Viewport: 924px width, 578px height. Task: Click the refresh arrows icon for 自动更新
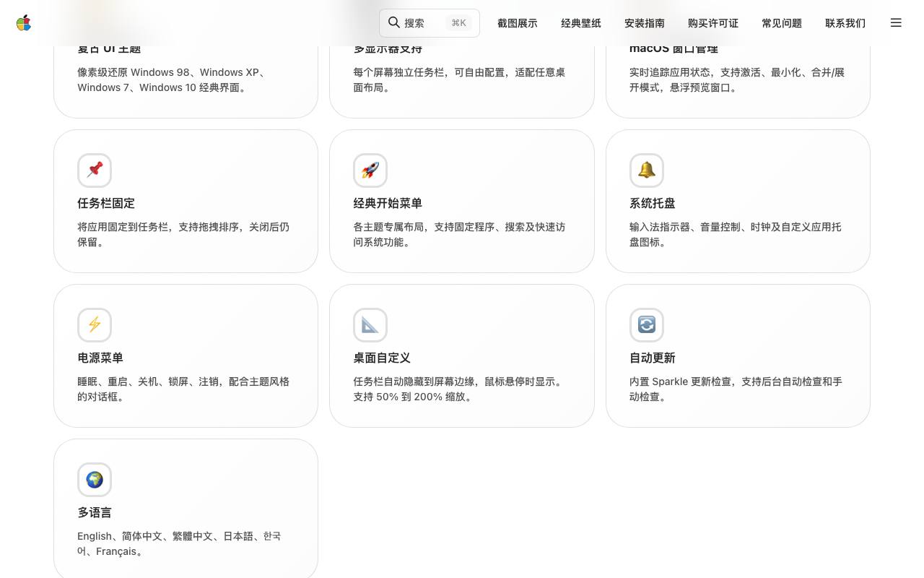(x=647, y=325)
